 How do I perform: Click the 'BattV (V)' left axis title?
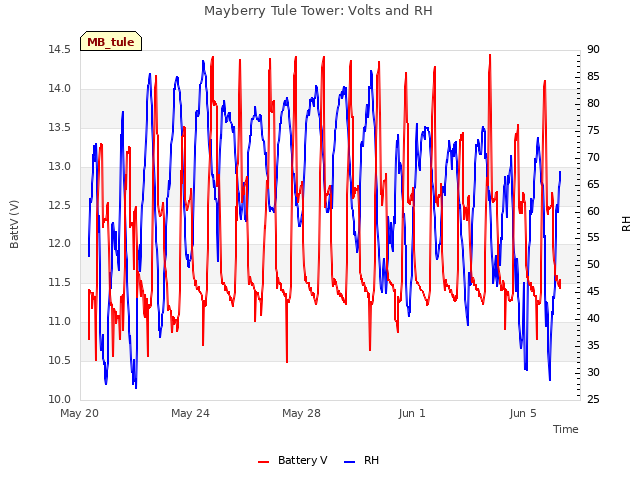pos(14,224)
